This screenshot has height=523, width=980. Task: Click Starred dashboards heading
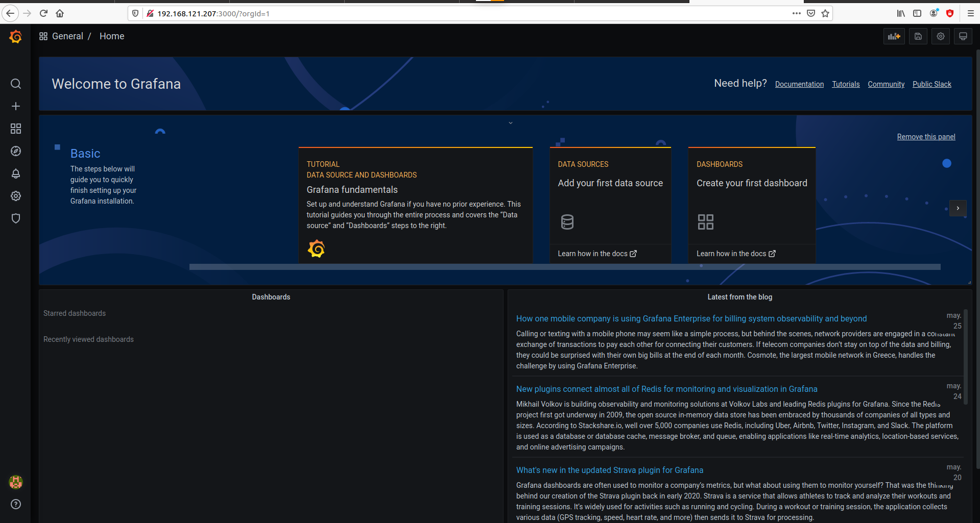coord(75,313)
